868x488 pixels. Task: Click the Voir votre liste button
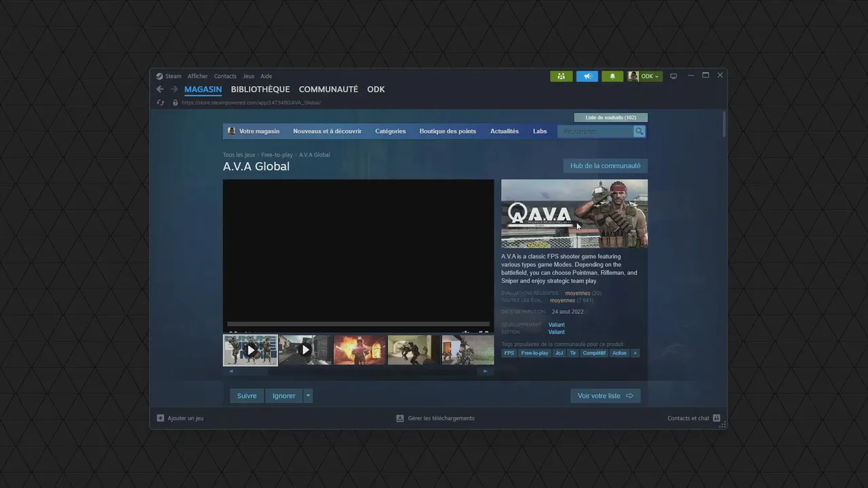pyautogui.click(x=606, y=396)
